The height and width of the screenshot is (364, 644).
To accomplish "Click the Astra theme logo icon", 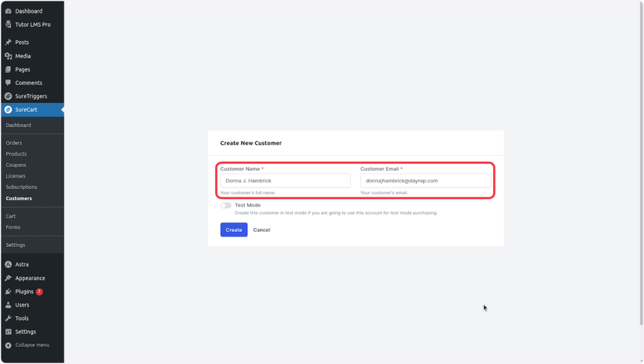I will pyautogui.click(x=8, y=265).
